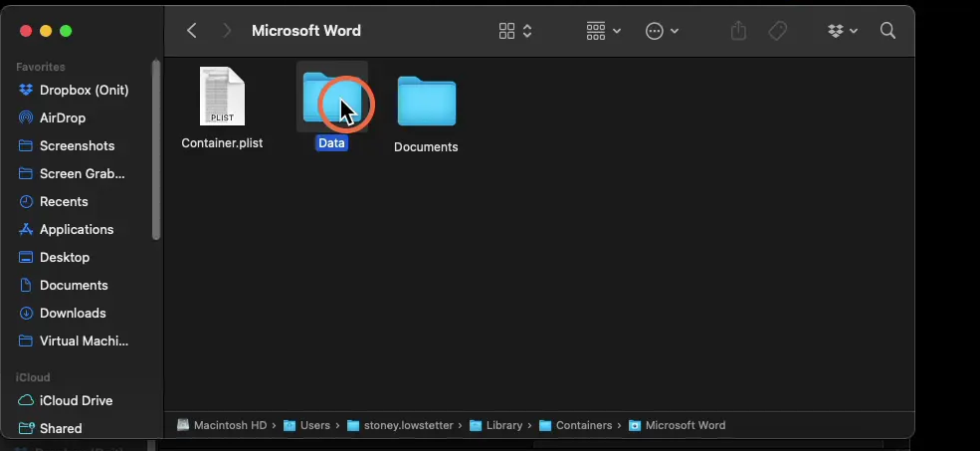Open the Virtual Machi... sidebar folder
This screenshot has height=451, width=980.
pyautogui.click(x=82, y=340)
